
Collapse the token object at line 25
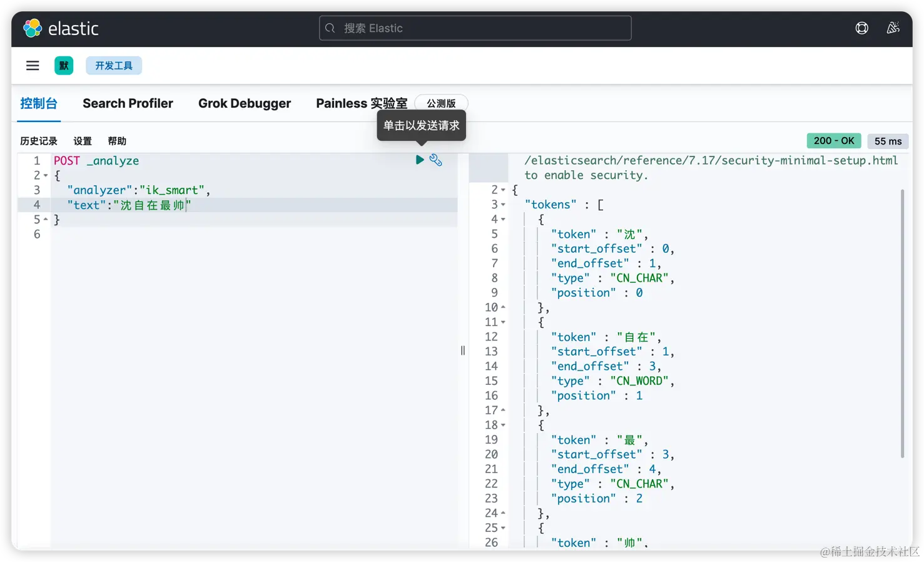pos(503,528)
